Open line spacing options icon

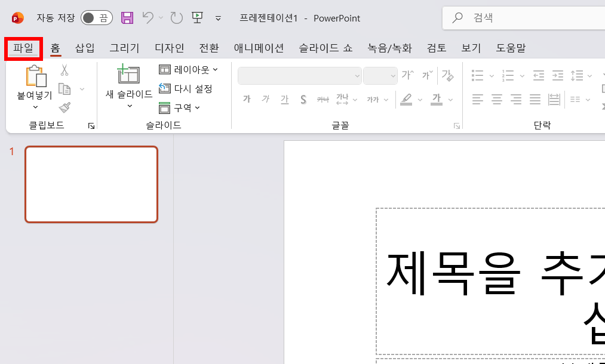(x=578, y=75)
